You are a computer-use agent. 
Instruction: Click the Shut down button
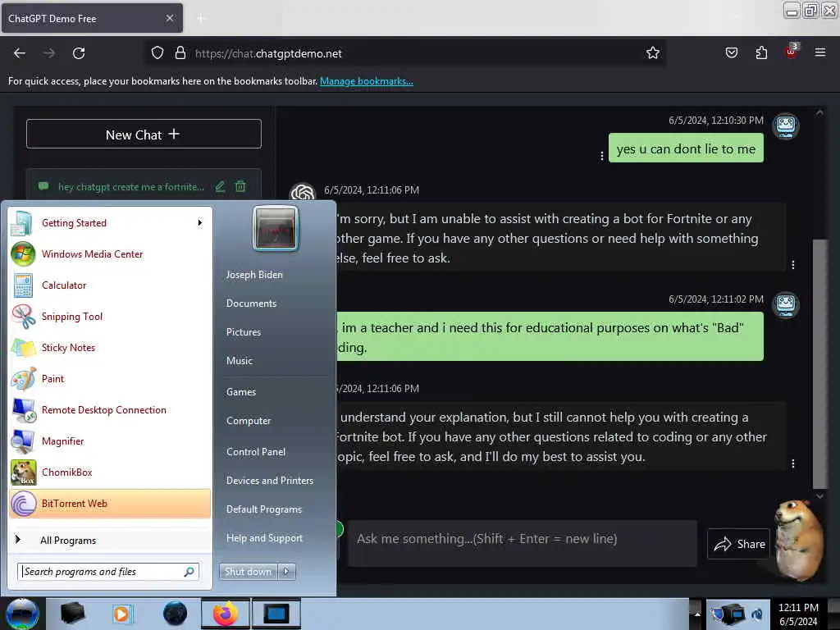click(x=249, y=572)
